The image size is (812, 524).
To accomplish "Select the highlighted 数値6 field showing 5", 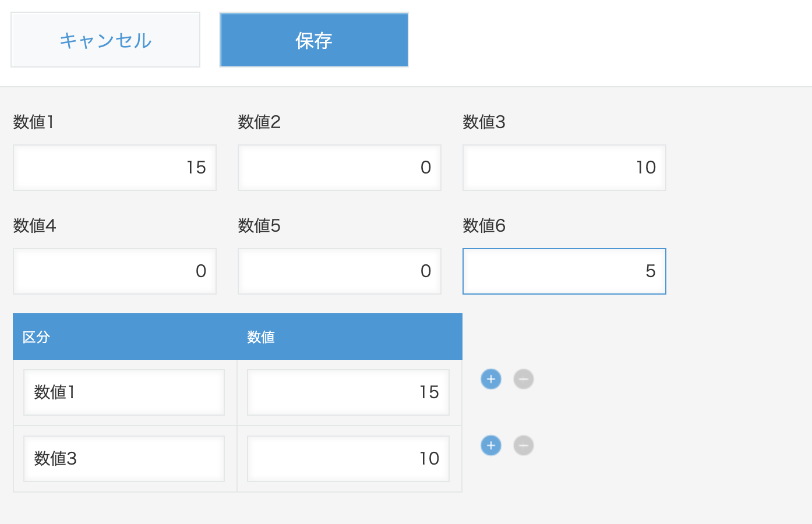I will point(564,271).
